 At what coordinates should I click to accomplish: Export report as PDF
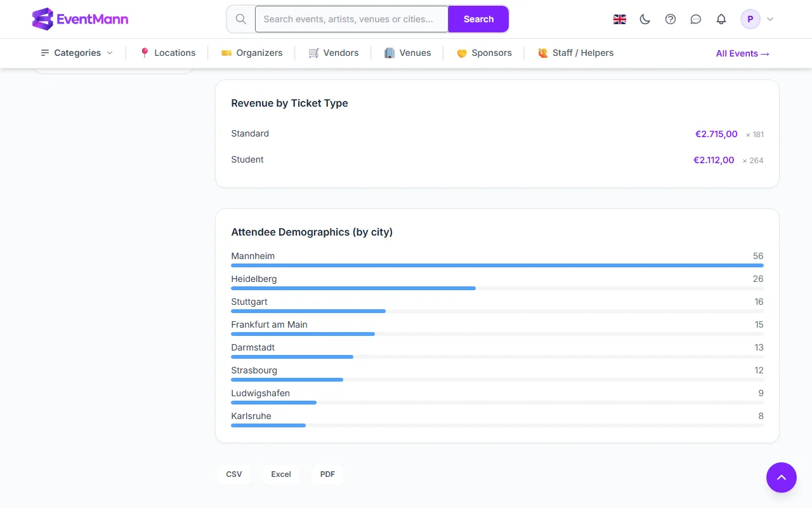[327, 474]
